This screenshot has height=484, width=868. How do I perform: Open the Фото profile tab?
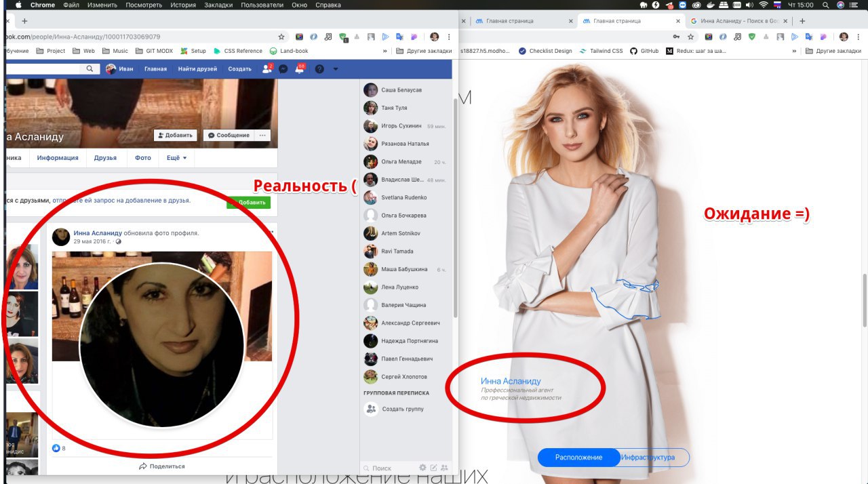click(142, 158)
